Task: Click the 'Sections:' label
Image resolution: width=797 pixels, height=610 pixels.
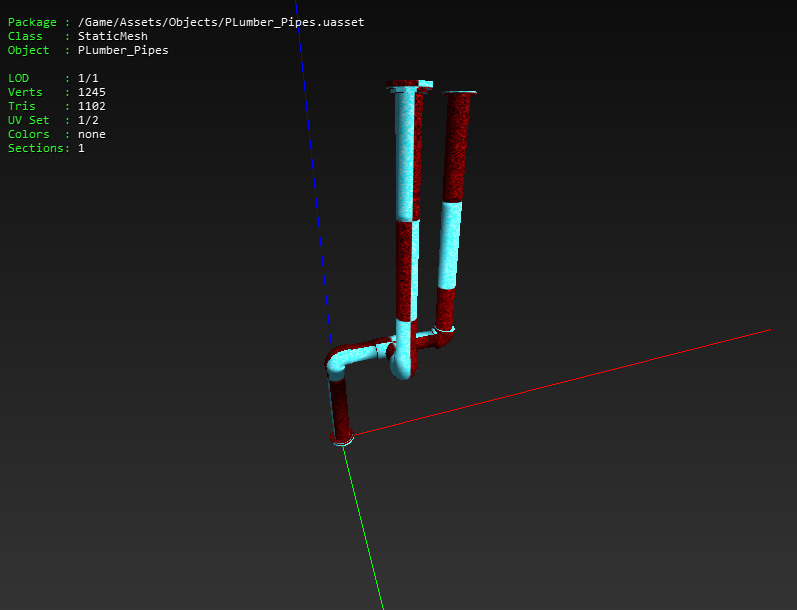Action: coord(39,148)
